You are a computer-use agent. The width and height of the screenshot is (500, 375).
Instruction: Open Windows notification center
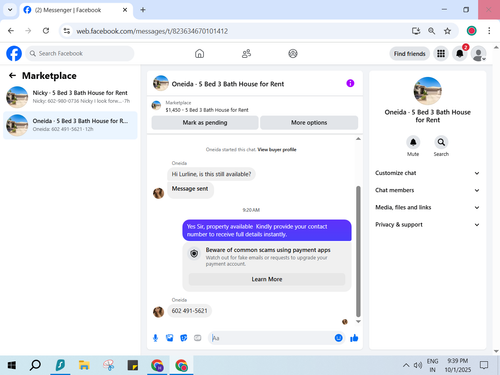coord(484,365)
